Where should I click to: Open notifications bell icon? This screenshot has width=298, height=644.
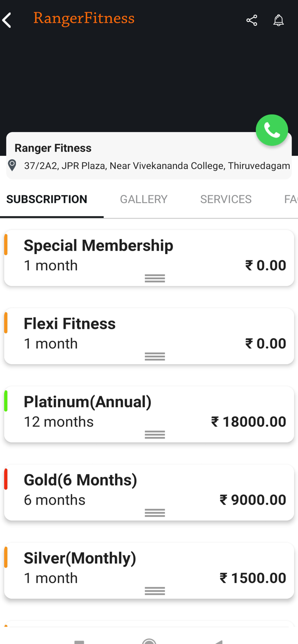279,20
